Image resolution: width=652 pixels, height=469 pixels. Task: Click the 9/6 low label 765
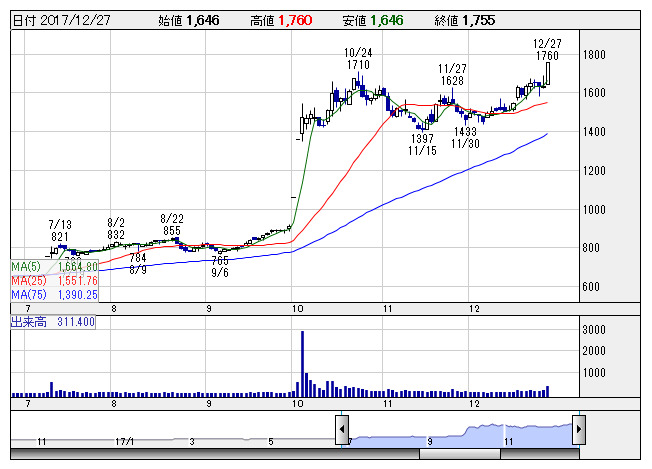[x=220, y=260]
